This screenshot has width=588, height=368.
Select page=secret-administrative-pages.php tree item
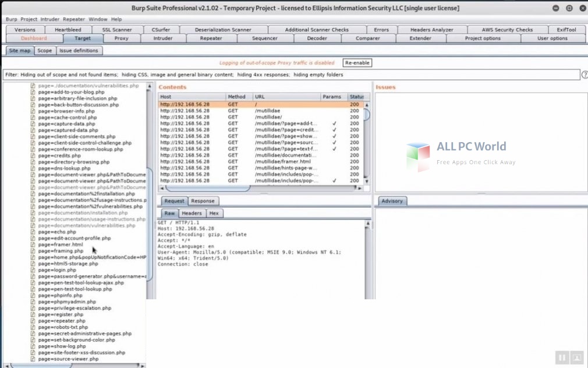coord(85,334)
